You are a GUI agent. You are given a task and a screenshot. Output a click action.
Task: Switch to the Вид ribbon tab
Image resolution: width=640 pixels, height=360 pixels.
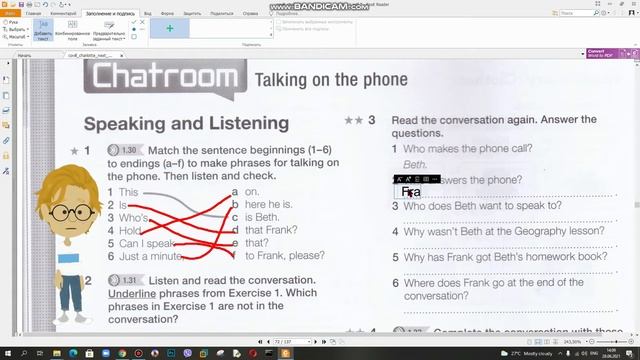[x=148, y=13]
